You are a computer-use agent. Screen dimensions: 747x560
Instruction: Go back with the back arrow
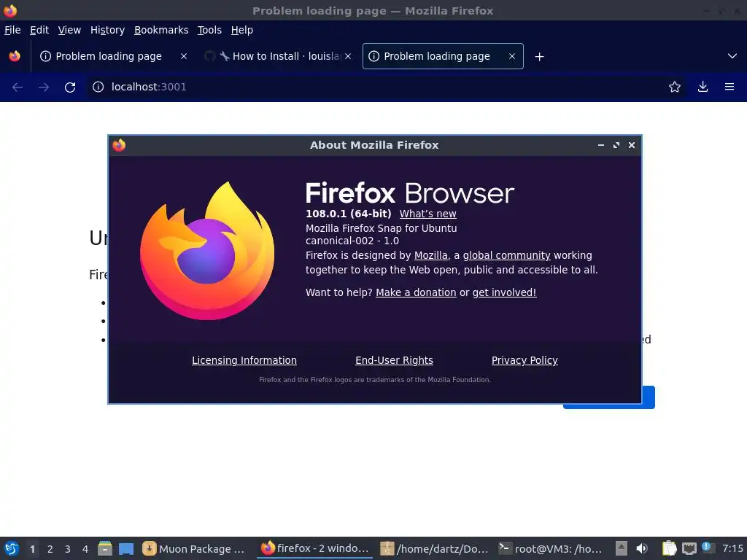click(x=18, y=87)
